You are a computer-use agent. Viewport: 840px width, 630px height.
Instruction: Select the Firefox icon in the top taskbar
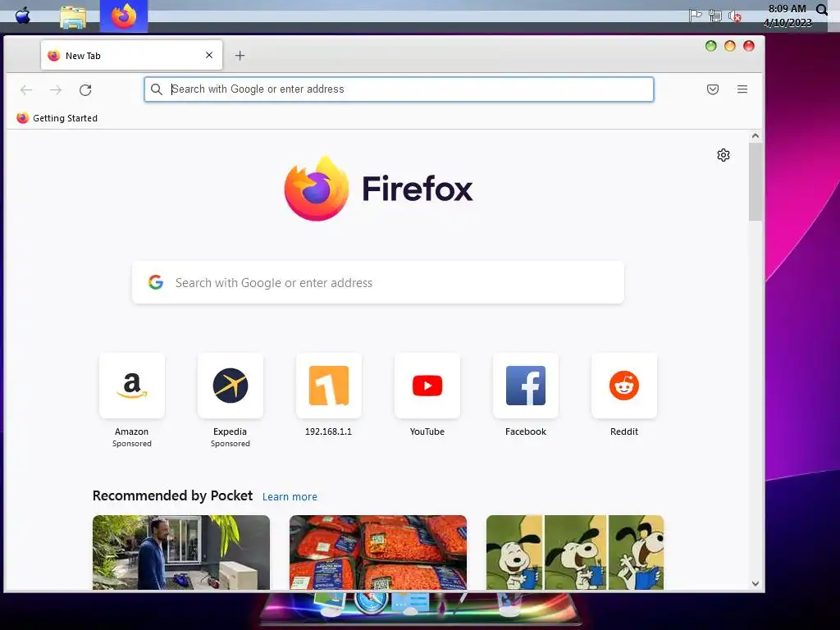pyautogui.click(x=124, y=16)
